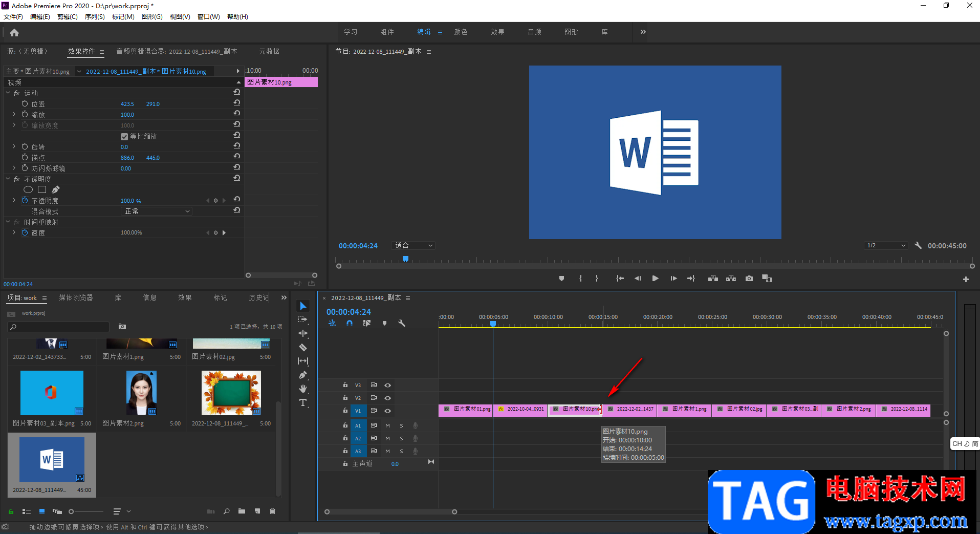Step back one frame

[x=638, y=279]
